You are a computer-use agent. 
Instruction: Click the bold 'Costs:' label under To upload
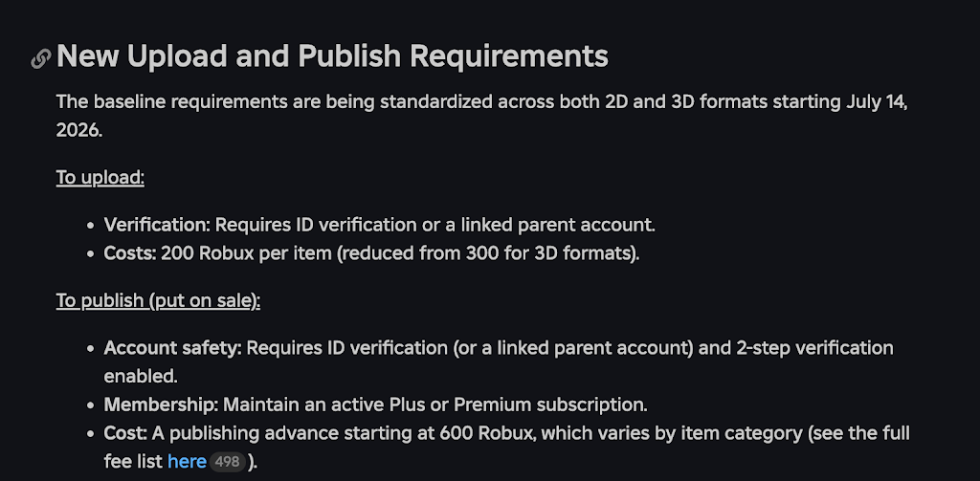[x=129, y=253]
